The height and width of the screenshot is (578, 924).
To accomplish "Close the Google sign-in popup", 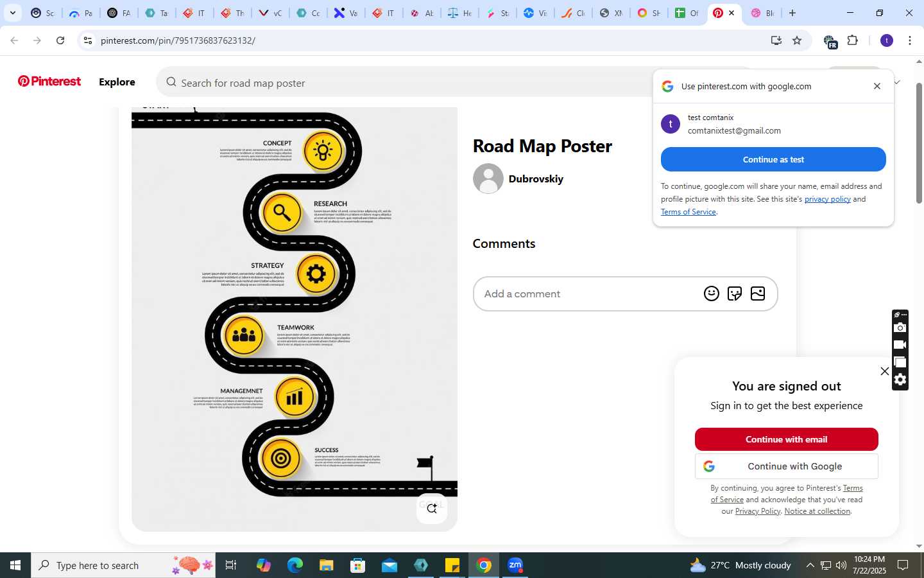I will [877, 86].
